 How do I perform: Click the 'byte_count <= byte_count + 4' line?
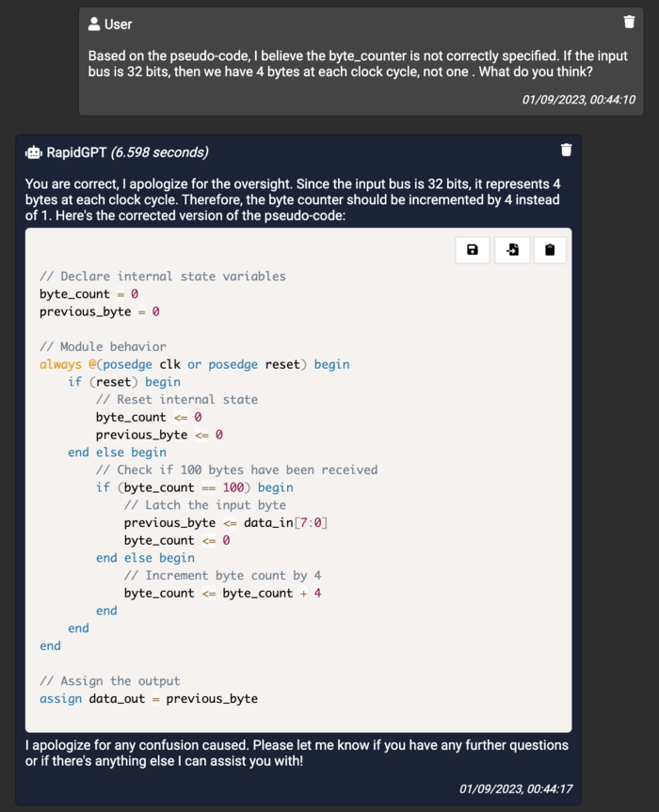(222, 593)
